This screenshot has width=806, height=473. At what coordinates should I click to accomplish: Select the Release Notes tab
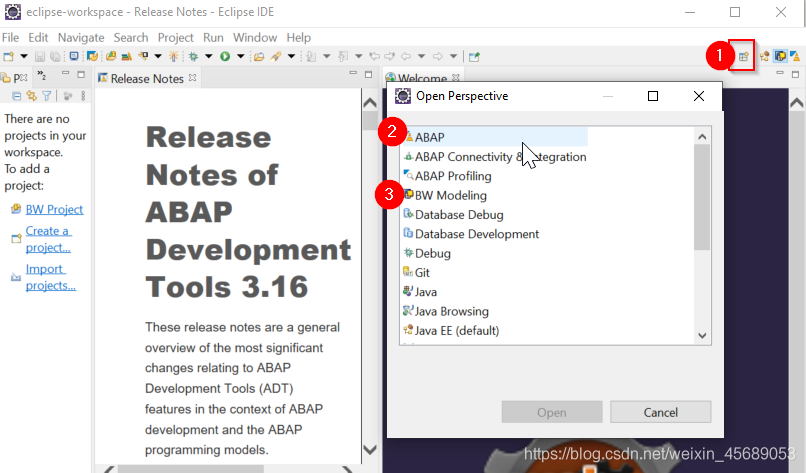point(147,79)
